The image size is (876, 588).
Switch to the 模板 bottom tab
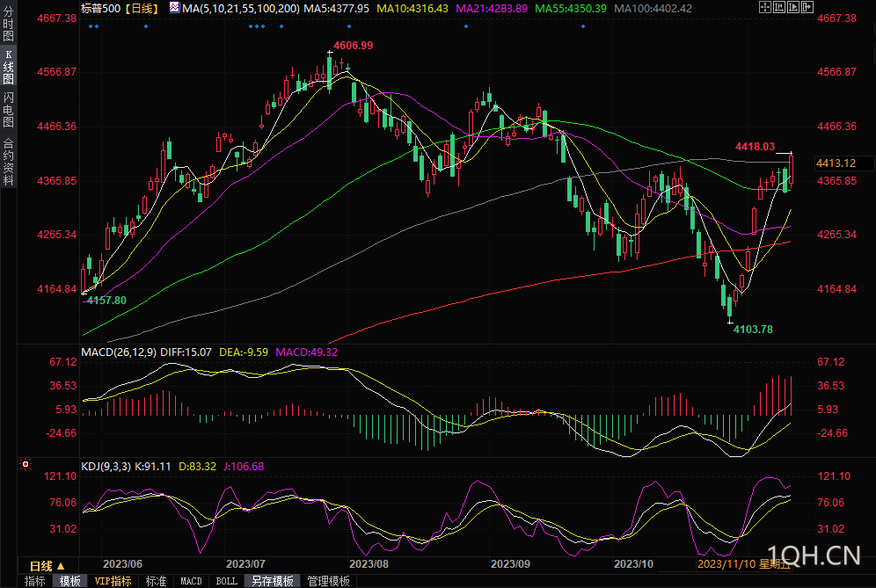pos(69,581)
